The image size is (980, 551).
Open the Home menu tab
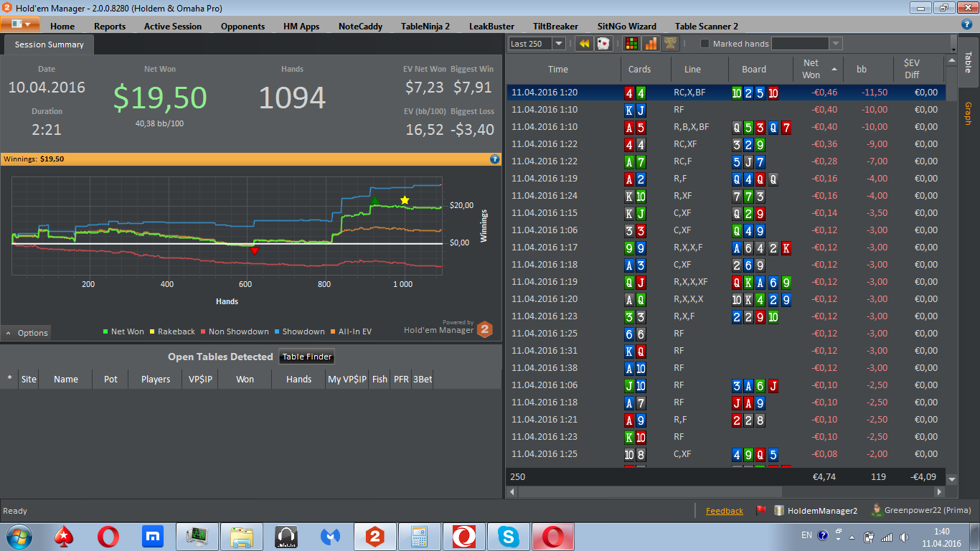point(62,26)
